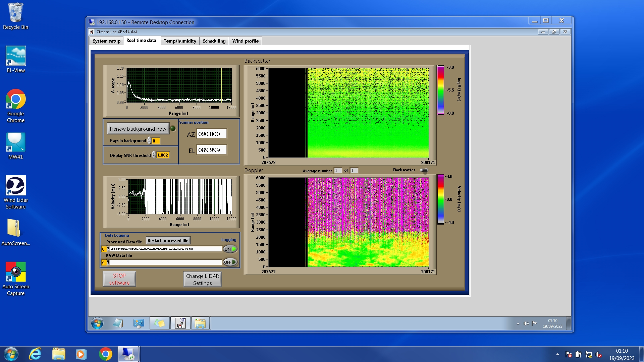This screenshot has height=362, width=644.
Task: Toggle RAW data logging OFF switch
Action: click(x=230, y=262)
